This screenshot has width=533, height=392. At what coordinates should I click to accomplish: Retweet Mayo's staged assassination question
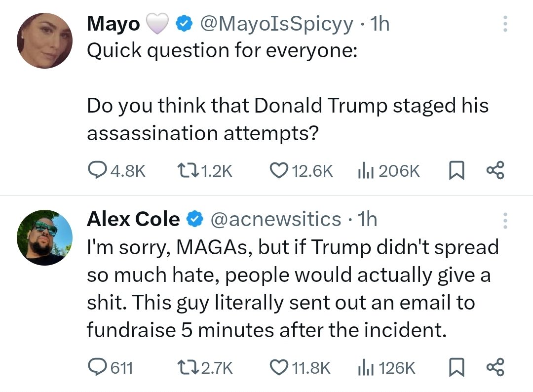click(x=188, y=171)
